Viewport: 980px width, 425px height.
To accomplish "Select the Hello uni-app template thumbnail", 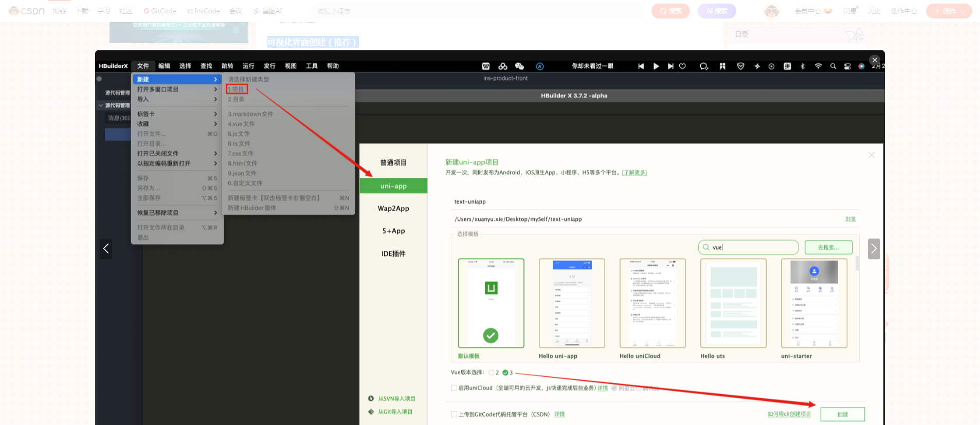I will pos(572,303).
